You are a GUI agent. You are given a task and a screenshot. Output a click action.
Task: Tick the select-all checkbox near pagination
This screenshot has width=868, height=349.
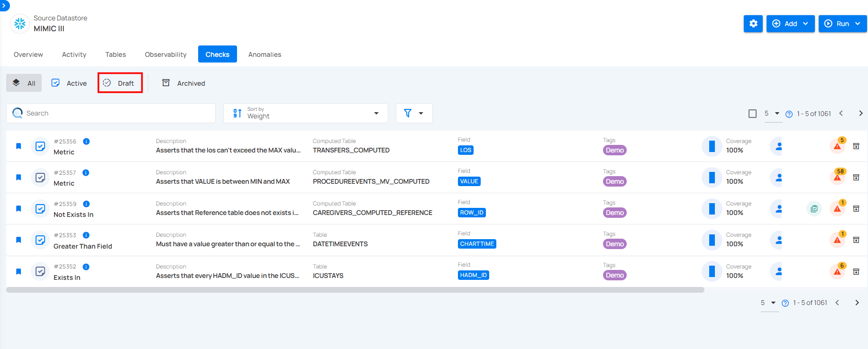click(x=752, y=114)
